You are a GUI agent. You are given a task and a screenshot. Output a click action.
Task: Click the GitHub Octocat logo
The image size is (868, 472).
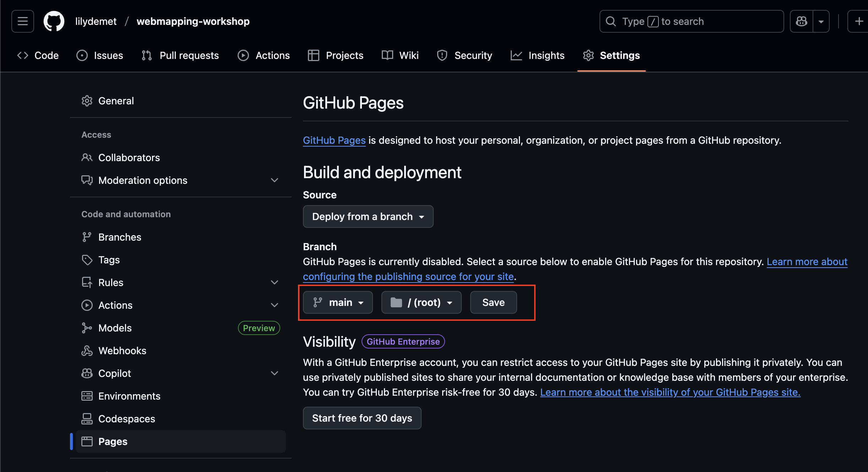click(x=54, y=21)
